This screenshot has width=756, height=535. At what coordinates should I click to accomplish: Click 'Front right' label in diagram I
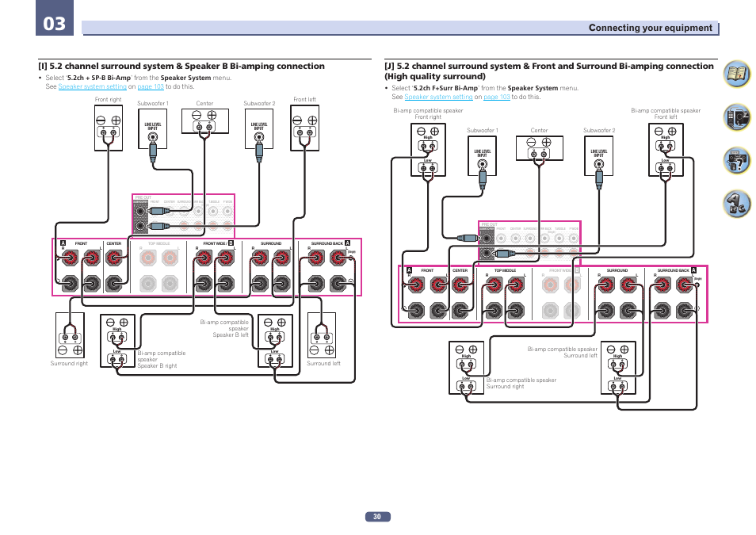click(108, 99)
